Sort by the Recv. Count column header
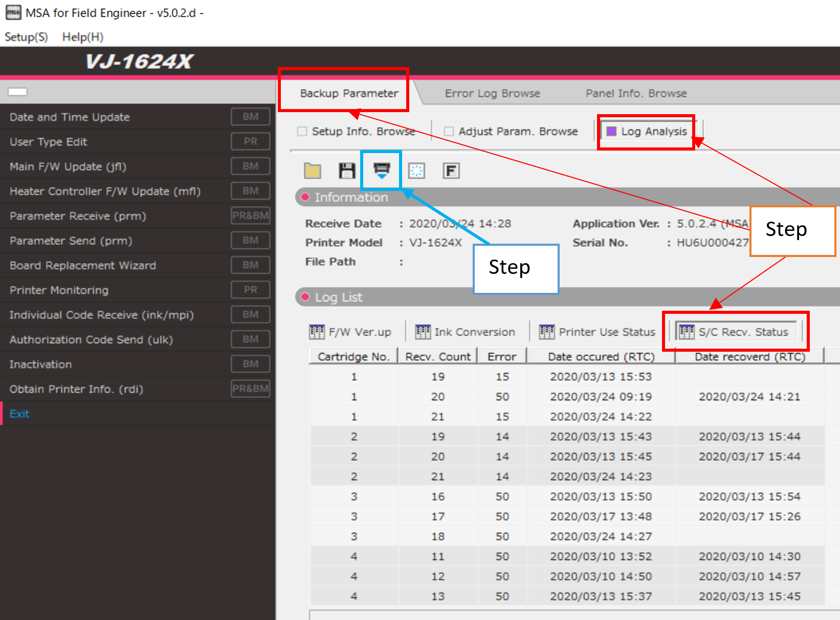The height and width of the screenshot is (620, 840). click(437, 356)
